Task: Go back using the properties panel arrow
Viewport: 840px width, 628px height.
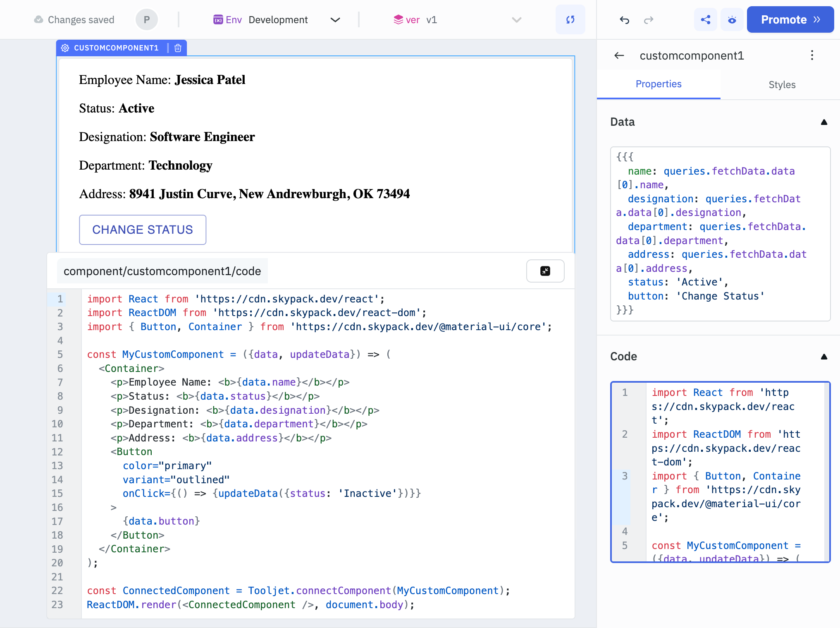Action: [x=619, y=55]
